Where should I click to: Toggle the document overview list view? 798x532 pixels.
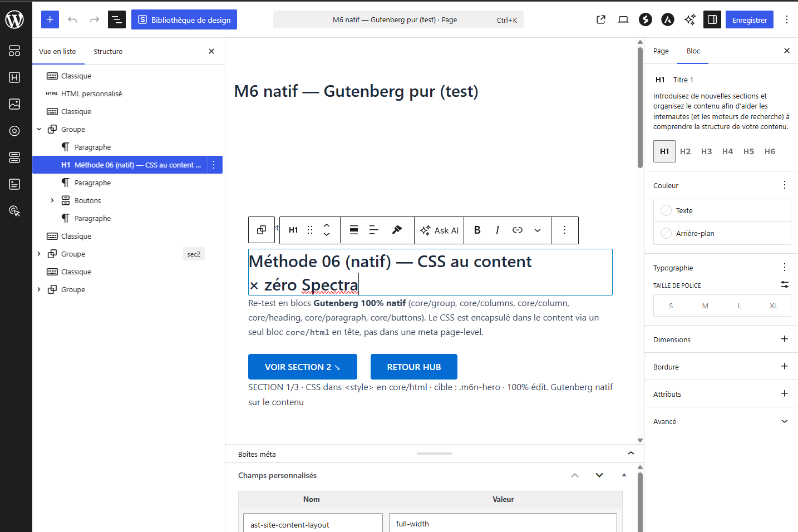click(117, 19)
